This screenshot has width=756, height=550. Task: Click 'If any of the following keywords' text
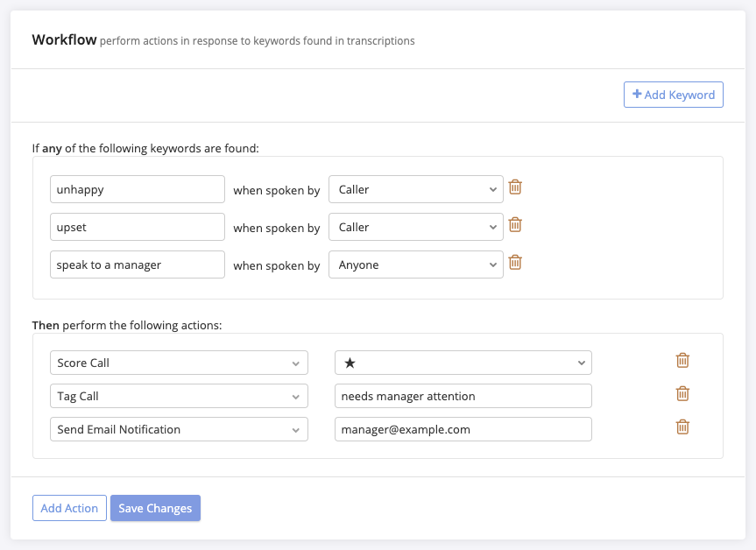(145, 149)
